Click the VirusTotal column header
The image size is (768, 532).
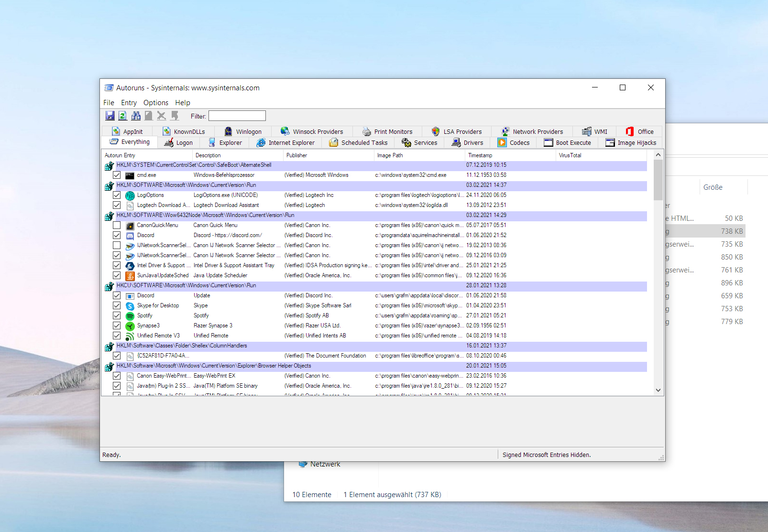601,155
